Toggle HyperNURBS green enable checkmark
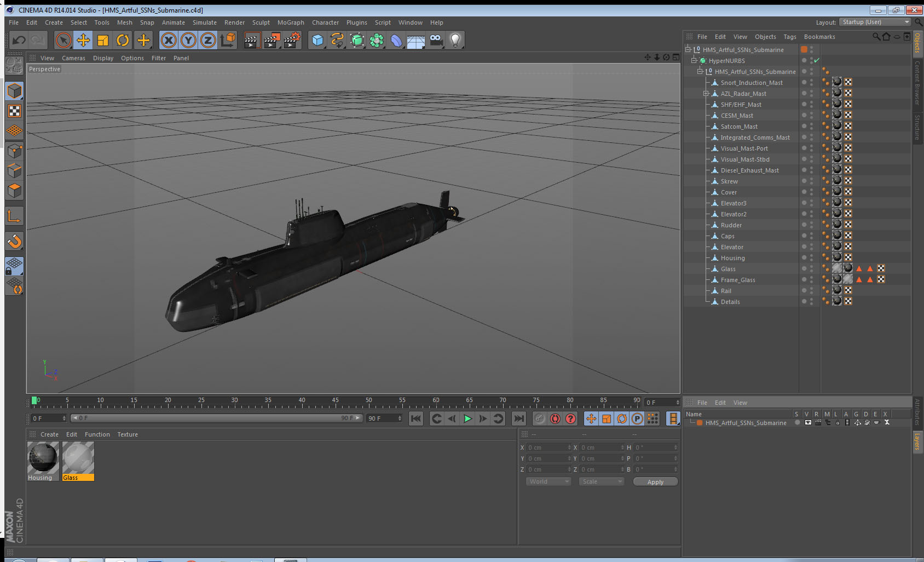 pyautogui.click(x=817, y=60)
